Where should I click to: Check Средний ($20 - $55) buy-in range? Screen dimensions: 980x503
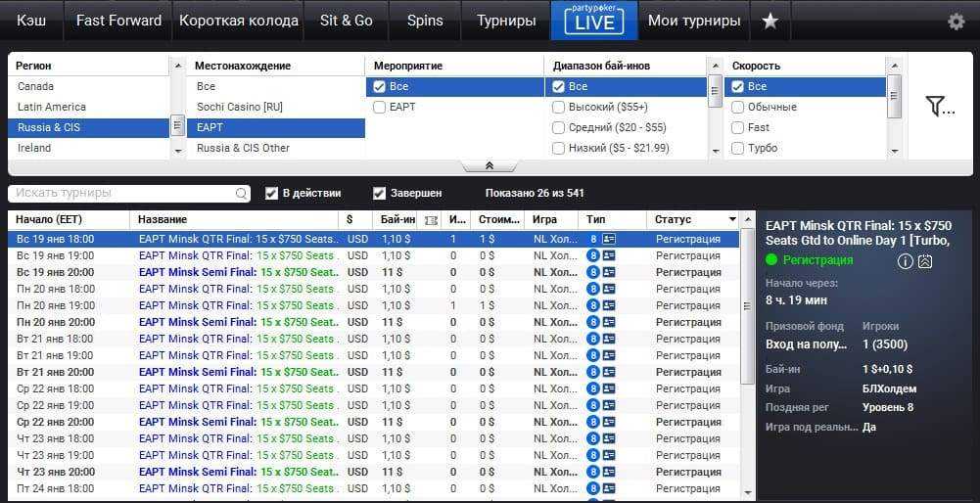(559, 128)
